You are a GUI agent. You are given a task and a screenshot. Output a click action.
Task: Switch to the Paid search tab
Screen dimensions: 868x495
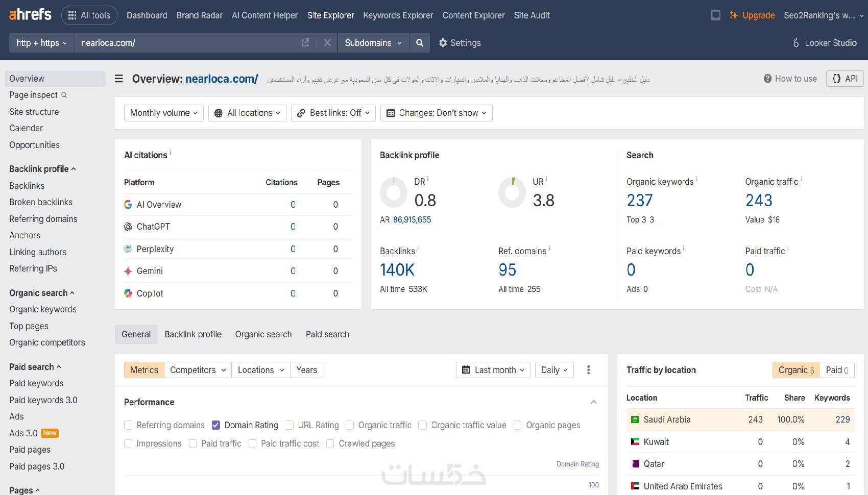(x=328, y=334)
